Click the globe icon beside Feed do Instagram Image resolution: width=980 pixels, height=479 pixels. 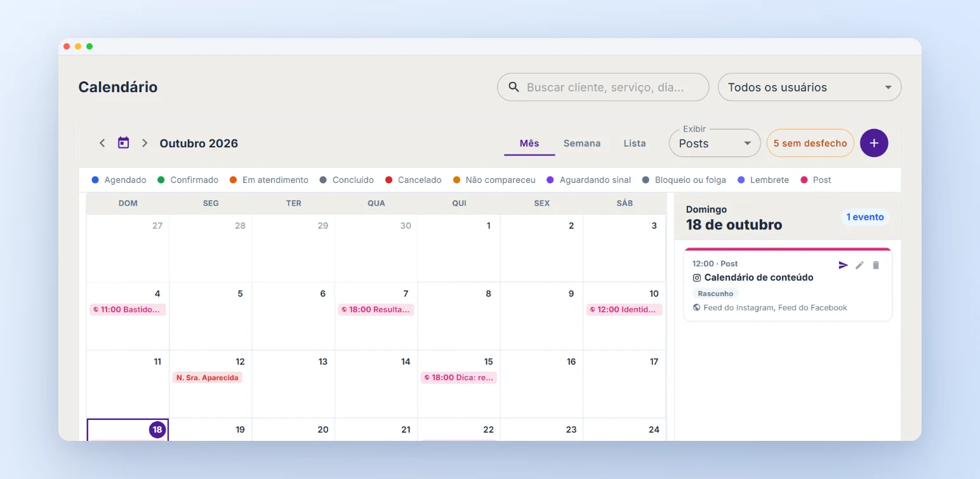click(696, 307)
